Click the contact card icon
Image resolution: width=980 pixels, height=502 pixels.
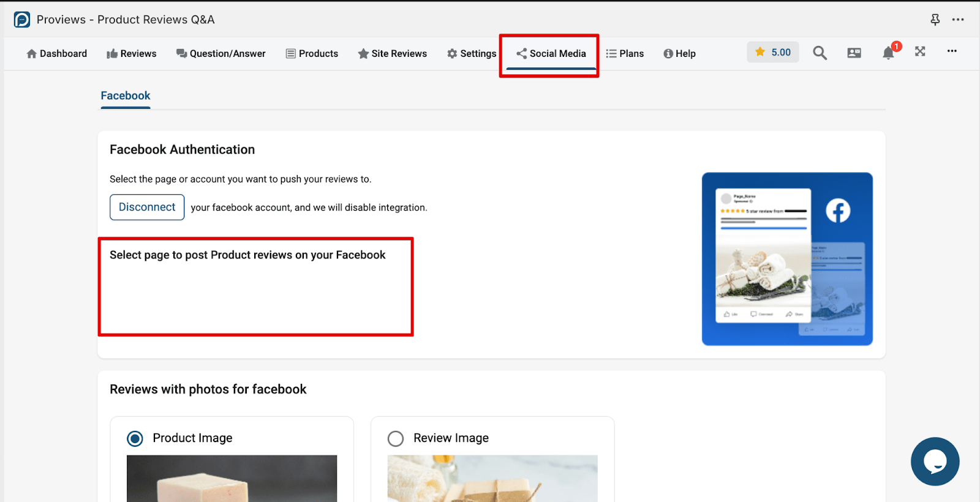click(854, 53)
